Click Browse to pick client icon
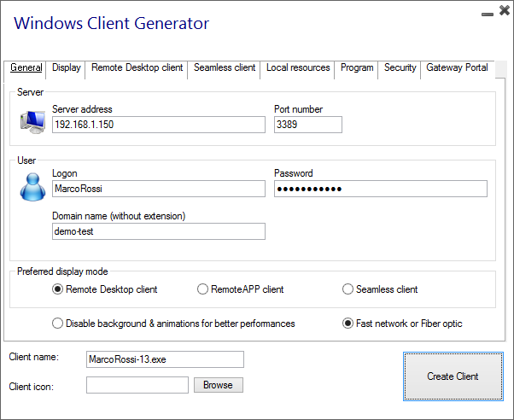 (218, 385)
